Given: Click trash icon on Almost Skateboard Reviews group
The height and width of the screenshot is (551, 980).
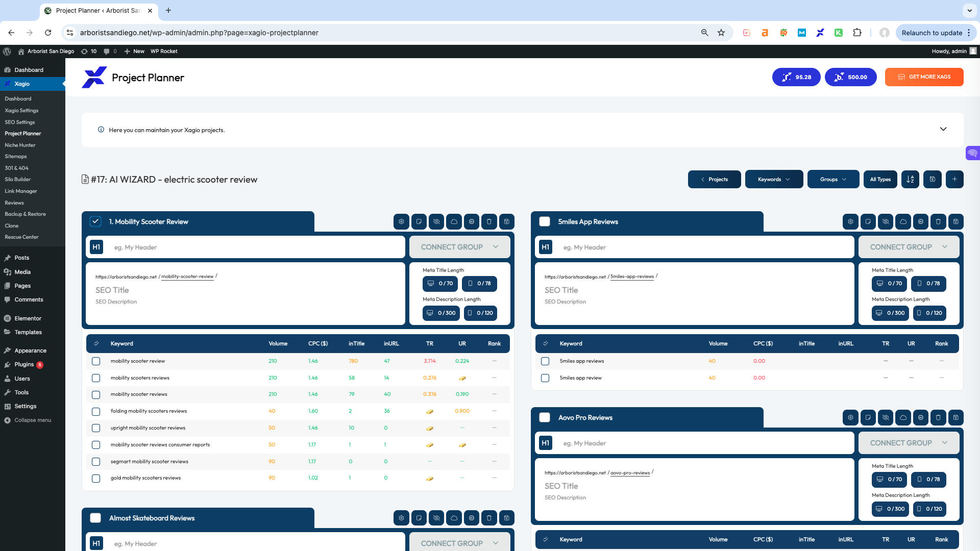Looking at the screenshot, I should [x=489, y=518].
